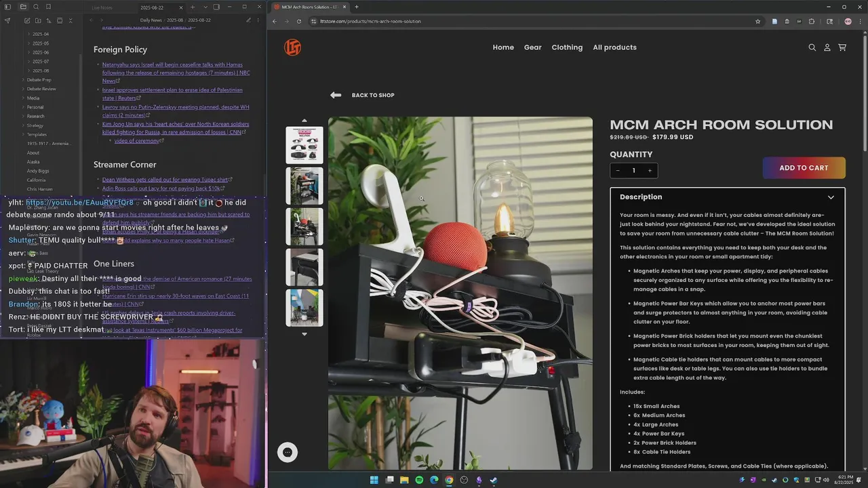Open Lavrov Putin-Zelenskyy meeting link
The width and height of the screenshot is (868, 488).
click(176, 110)
